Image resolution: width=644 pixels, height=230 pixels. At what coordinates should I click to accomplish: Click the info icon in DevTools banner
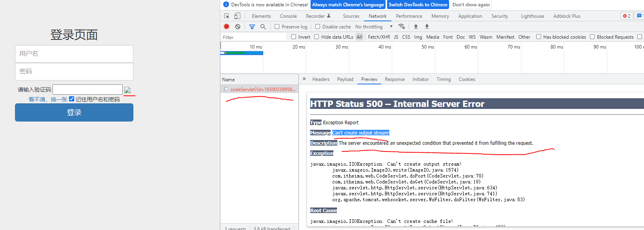coord(226,5)
